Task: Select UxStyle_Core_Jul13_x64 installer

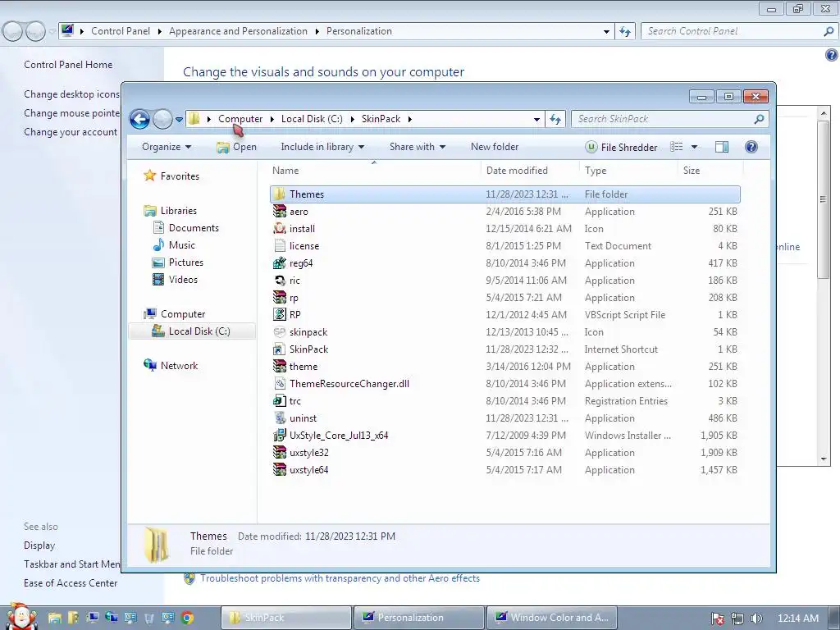Action: [x=505, y=436]
